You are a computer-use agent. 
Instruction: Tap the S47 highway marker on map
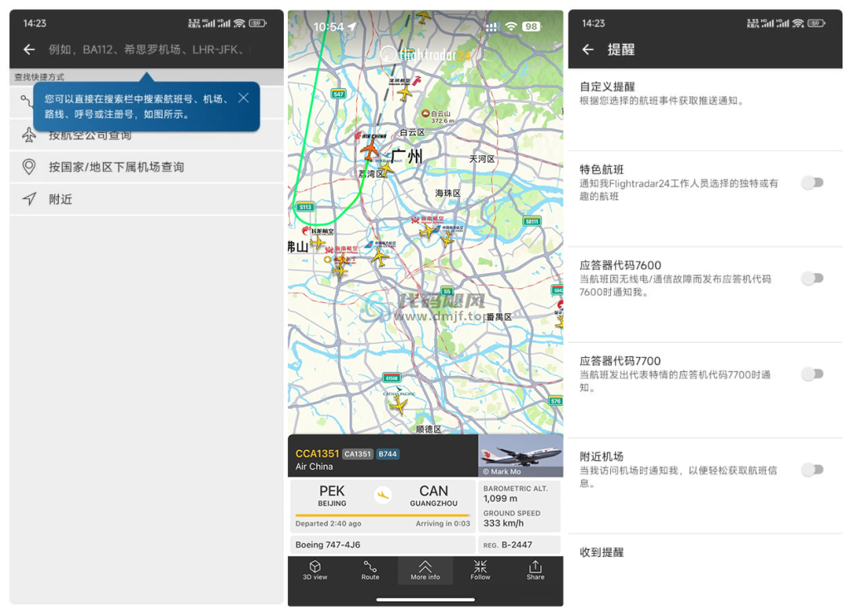click(339, 94)
